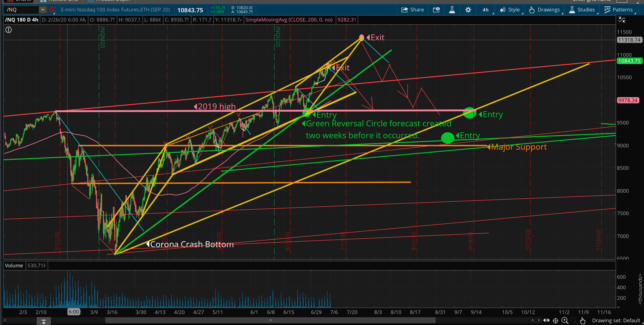644x325 pixels.
Task: Click the Share button
Action: (x=412, y=10)
